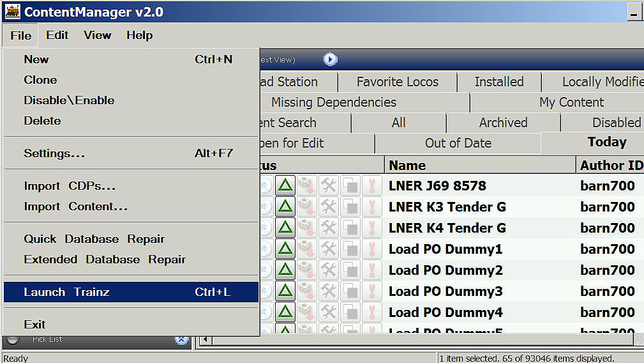Click the tools icon in LNER K3 Tender G row
Screen dimensions: 644x363
point(329,207)
